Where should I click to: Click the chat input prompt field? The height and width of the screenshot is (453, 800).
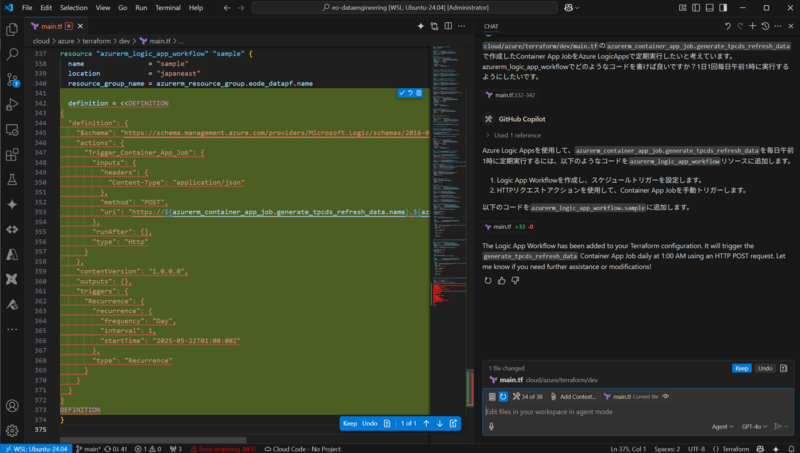coord(638,412)
